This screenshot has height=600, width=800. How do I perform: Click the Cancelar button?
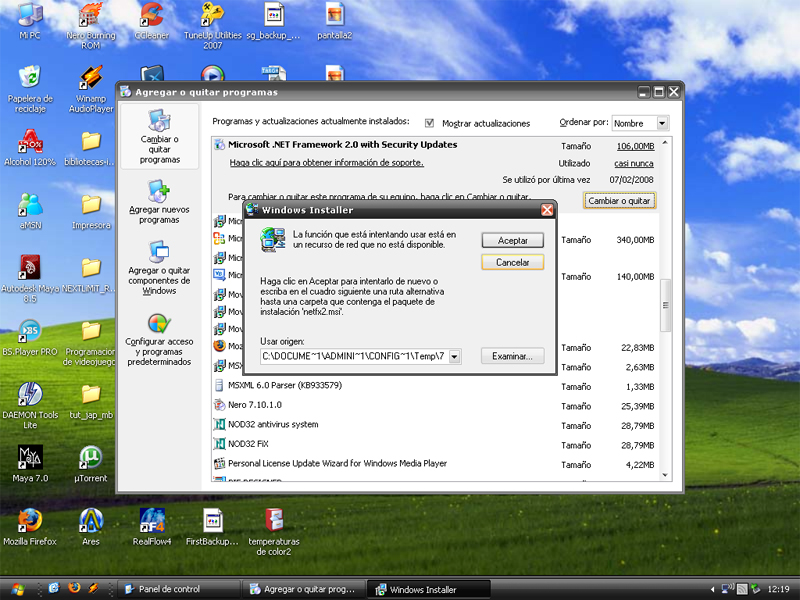[x=512, y=262]
